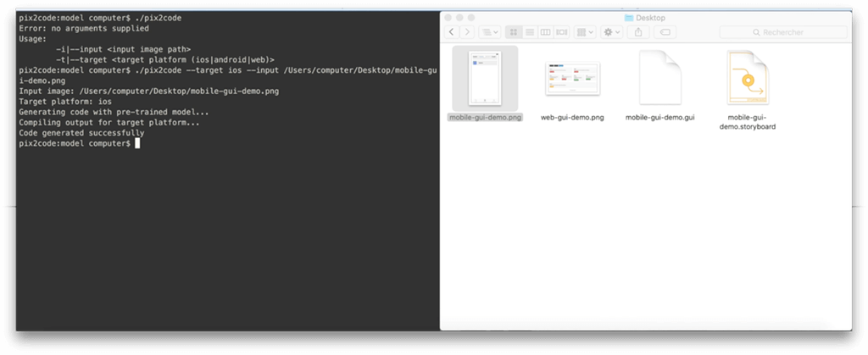
Task: Go forward in Finder
Action: pos(467,32)
